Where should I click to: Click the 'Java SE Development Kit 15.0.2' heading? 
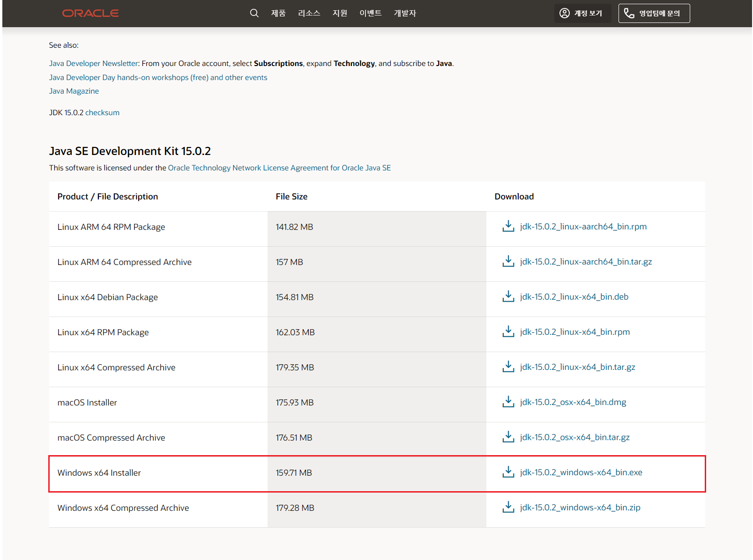click(130, 151)
